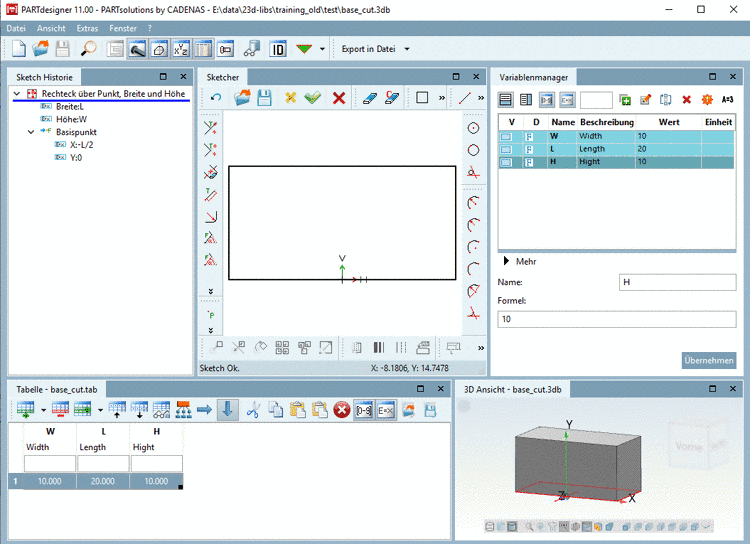The image size is (750, 544).
Task: Click the green checkmark in Sketcher toolbar
Action: (313, 98)
